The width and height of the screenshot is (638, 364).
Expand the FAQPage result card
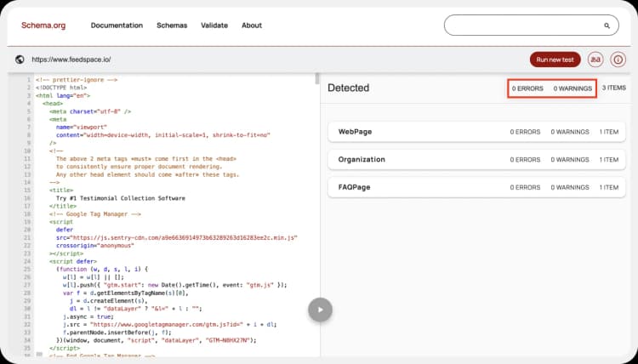click(x=476, y=187)
